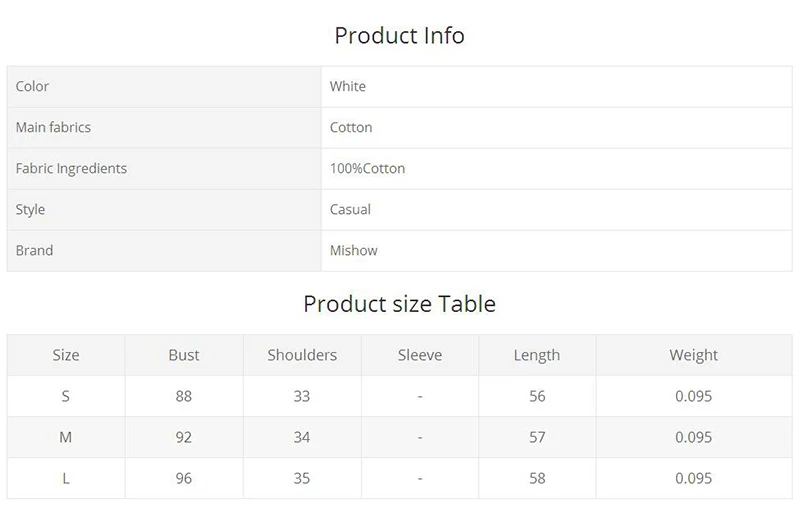This screenshot has width=800, height=513.
Task: Click the Length column header
Action: point(537,356)
